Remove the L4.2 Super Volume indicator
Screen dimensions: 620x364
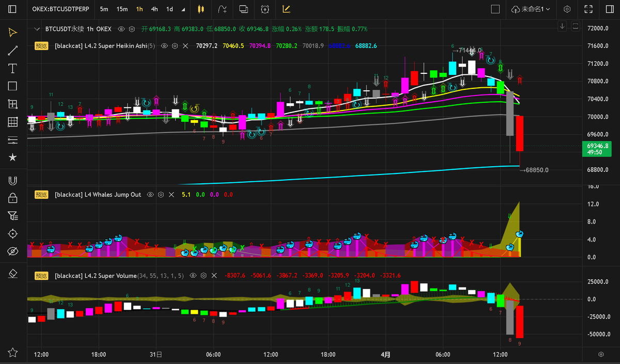pos(213,276)
